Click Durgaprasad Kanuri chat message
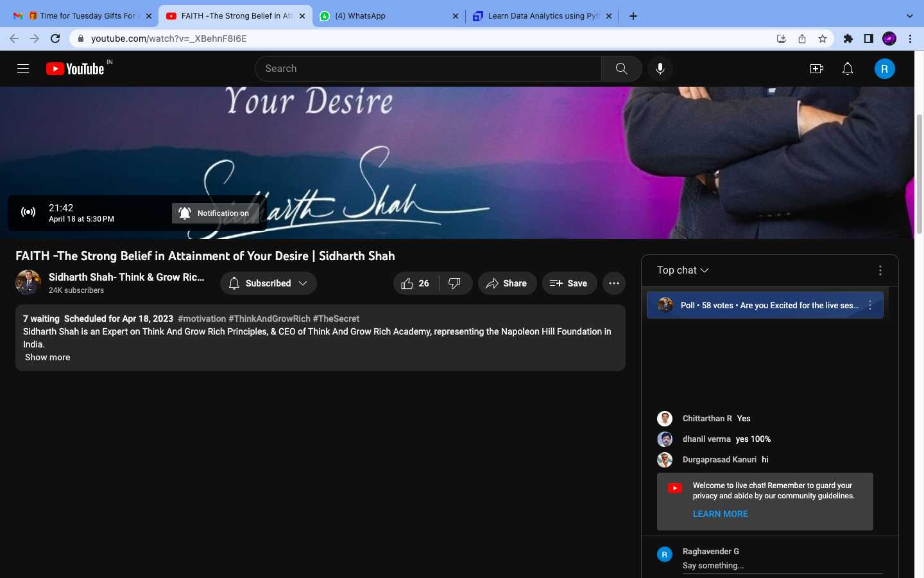The width and height of the screenshot is (924, 578). tap(765, 460)
